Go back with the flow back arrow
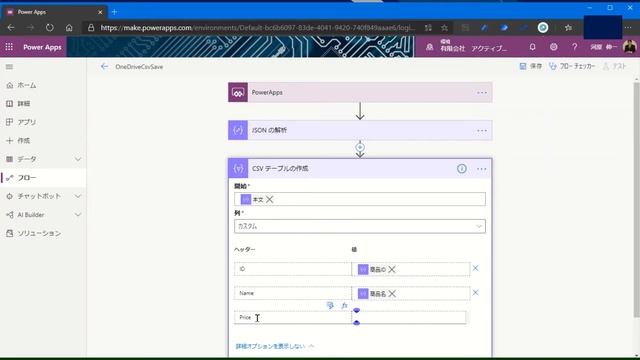 tap(104, 67)
